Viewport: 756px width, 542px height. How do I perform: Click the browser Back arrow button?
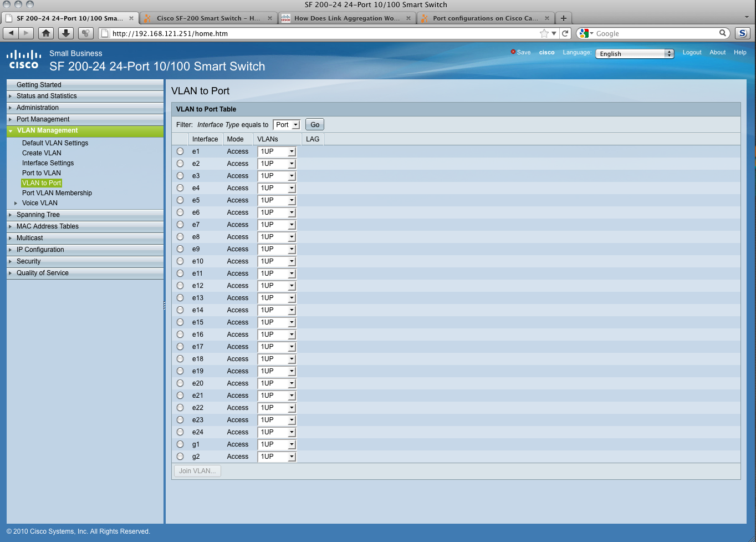click(11, 33)
